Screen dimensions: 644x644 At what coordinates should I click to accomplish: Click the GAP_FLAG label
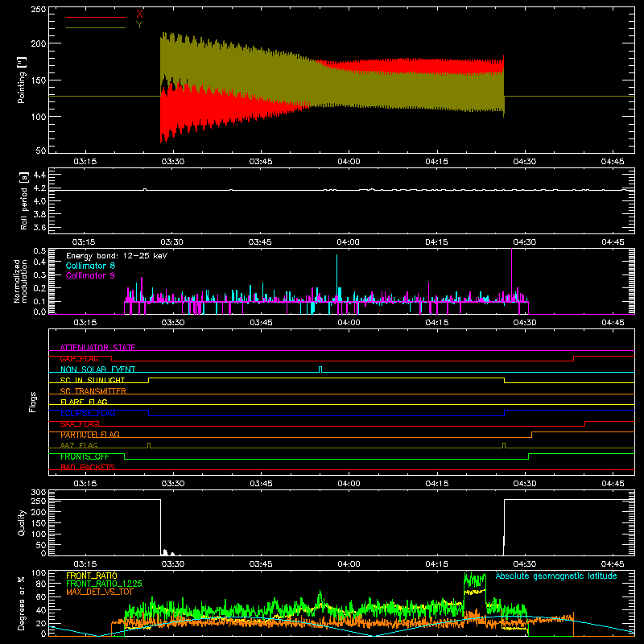pos(79,358)
